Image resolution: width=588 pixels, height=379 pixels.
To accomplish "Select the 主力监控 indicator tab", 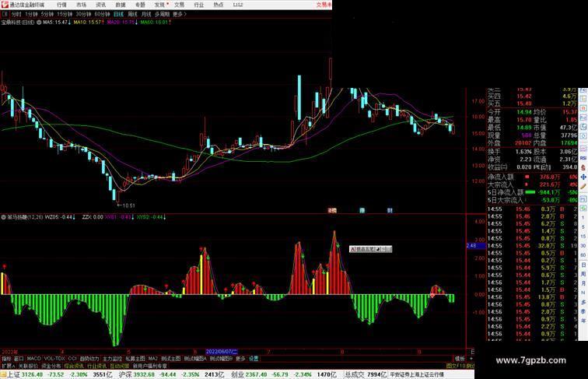I will click(x=112, y=359).
